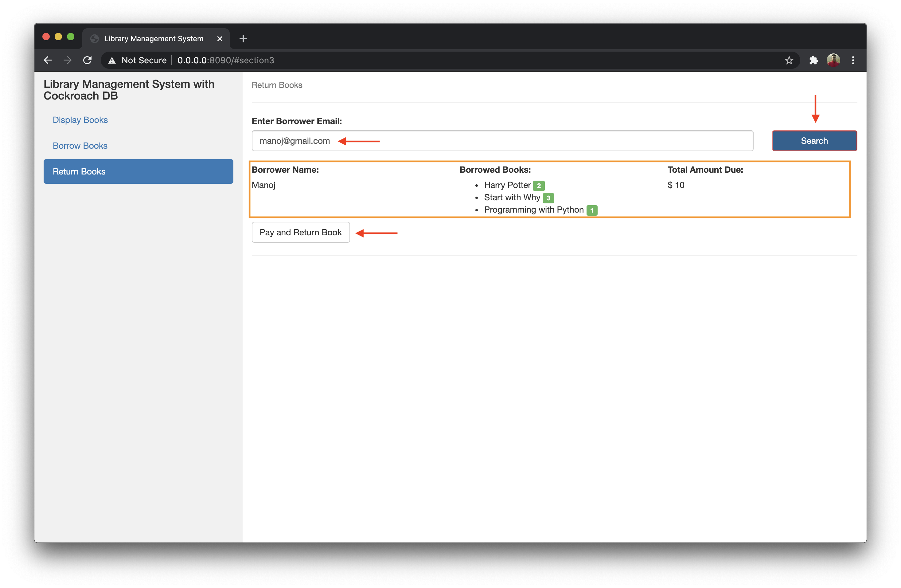This screenshot has width=901, height=588.
Task: Open the Chrome three-dot menu
Action: pos(853,60)
